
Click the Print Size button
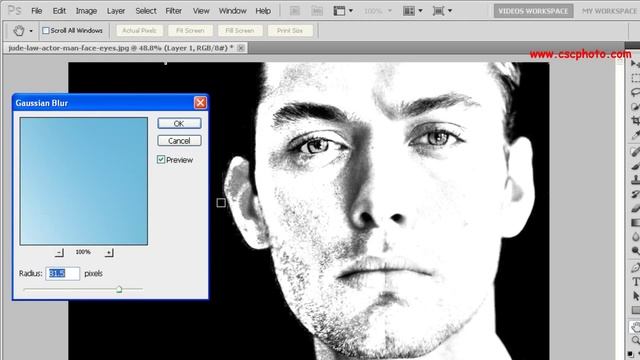click(x=290, y=31)
